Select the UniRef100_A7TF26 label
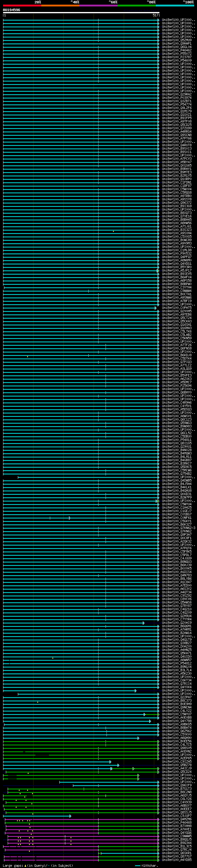197x868 pixels. click(177, 345)
